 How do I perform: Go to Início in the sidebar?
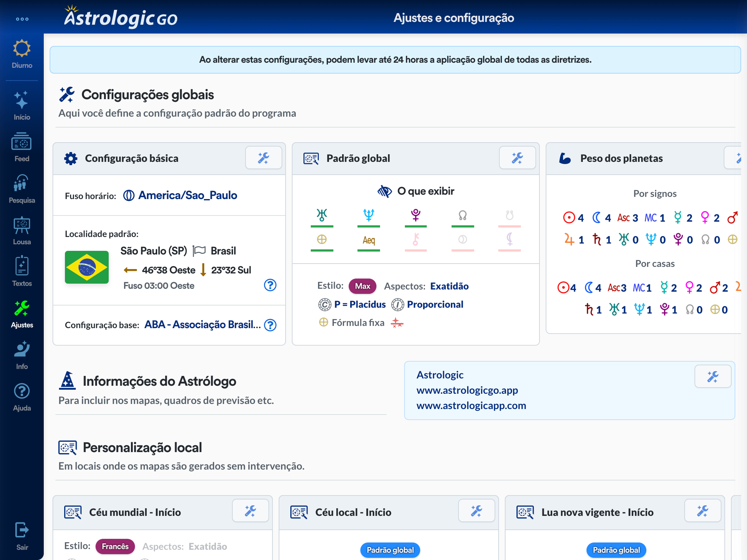22,106
